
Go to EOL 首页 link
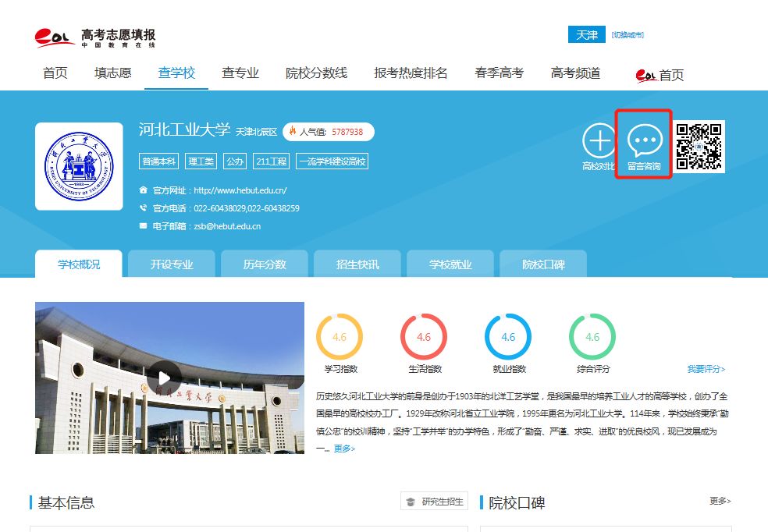[x=660, y=75]
